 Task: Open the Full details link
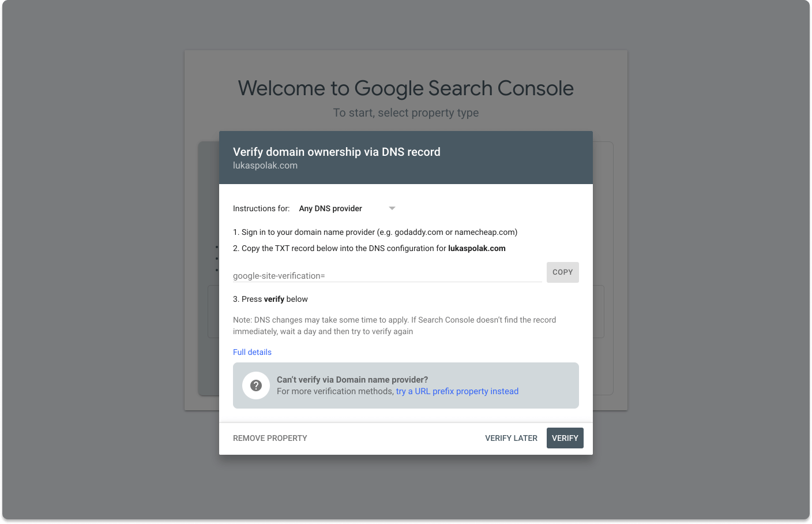[x=252, y=352]
